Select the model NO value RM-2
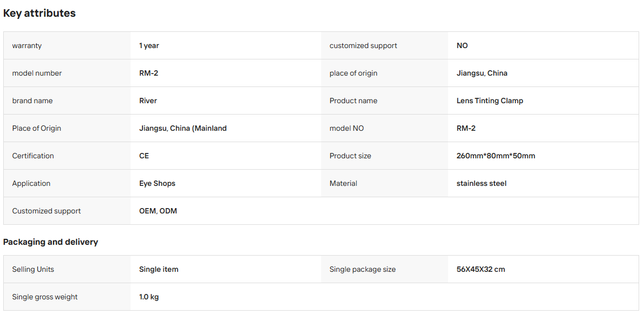The height and width of the screenshot is (321, 644). tap(466, 128)
